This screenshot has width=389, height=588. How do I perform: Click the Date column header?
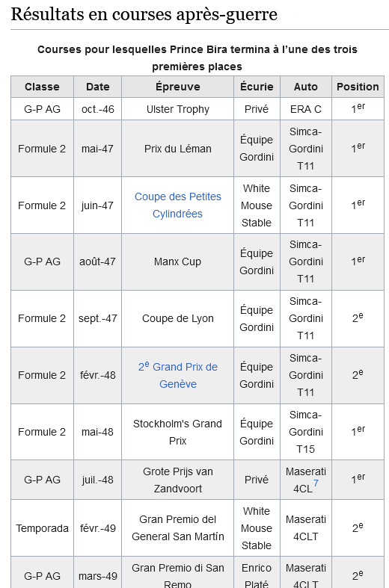click(x=98, y=87)
